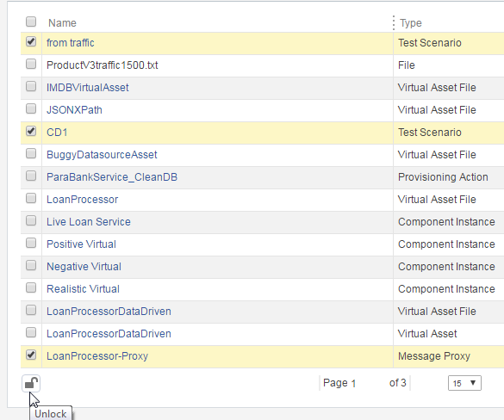Check the ProductV3traffic1500.txt row checkbox

coord(31,64)
